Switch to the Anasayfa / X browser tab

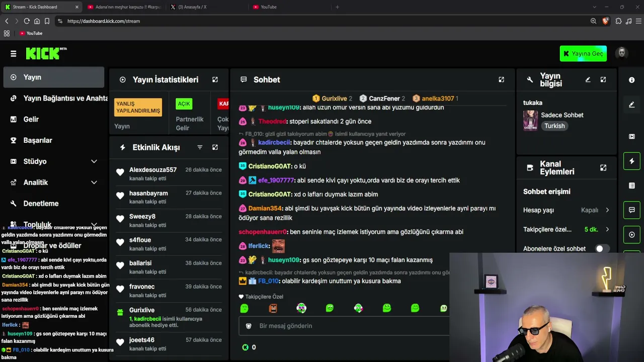(207, 7)
